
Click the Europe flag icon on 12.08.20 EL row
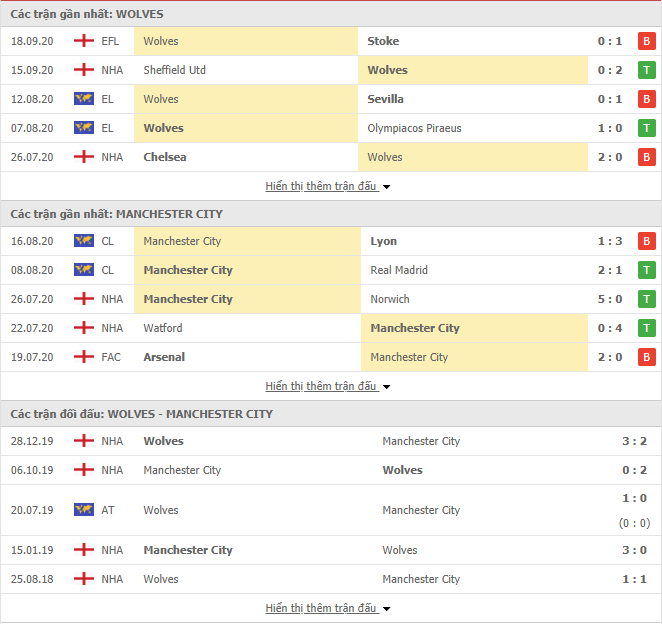tap(84, 99)
